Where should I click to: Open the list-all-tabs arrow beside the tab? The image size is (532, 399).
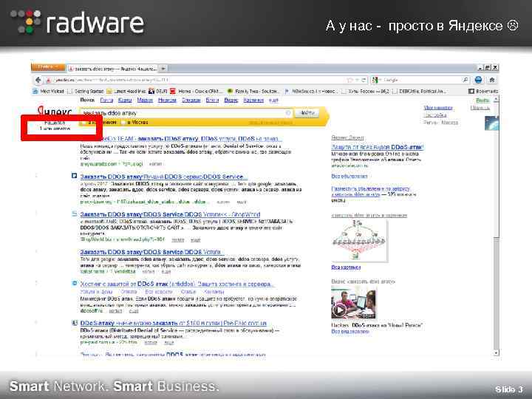pos(163,69)
